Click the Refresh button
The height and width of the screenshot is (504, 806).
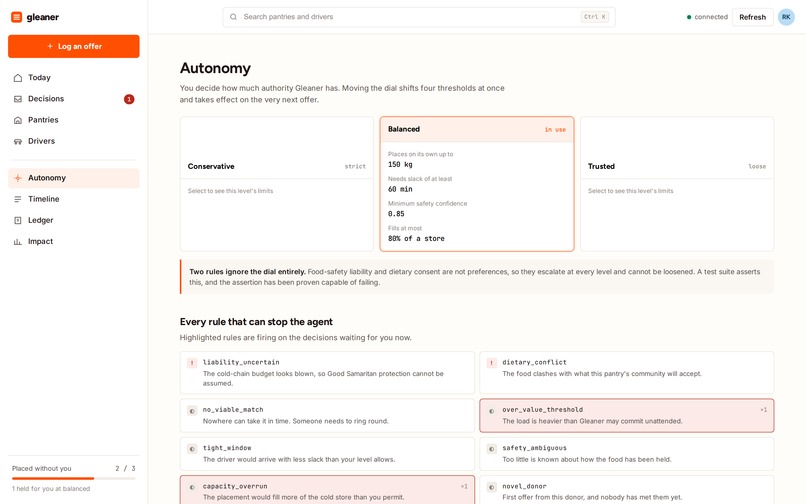(x=753, y=17)
